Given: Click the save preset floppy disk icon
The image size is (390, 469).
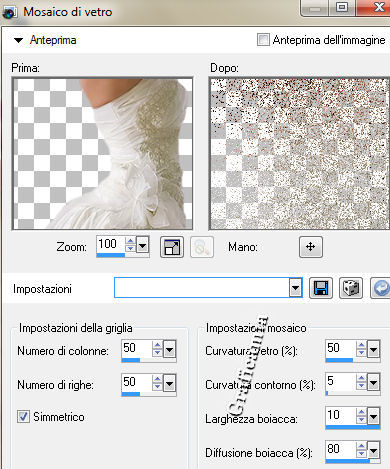Looking at the screenshot, I should tap(321, 288).
